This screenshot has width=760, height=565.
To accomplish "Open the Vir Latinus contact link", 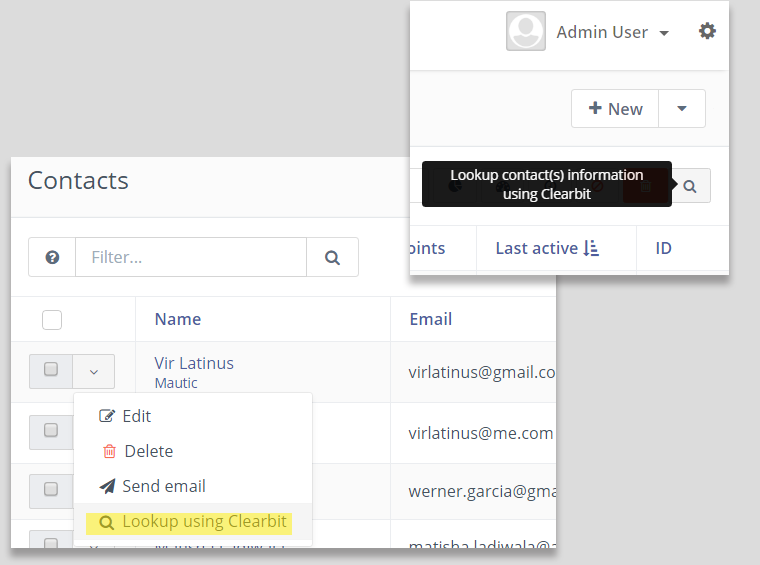I will [x=194, y=363].
